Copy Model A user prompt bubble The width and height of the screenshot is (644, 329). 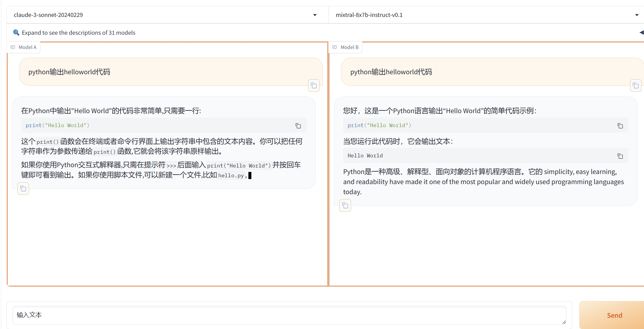(x=314, y=86)
